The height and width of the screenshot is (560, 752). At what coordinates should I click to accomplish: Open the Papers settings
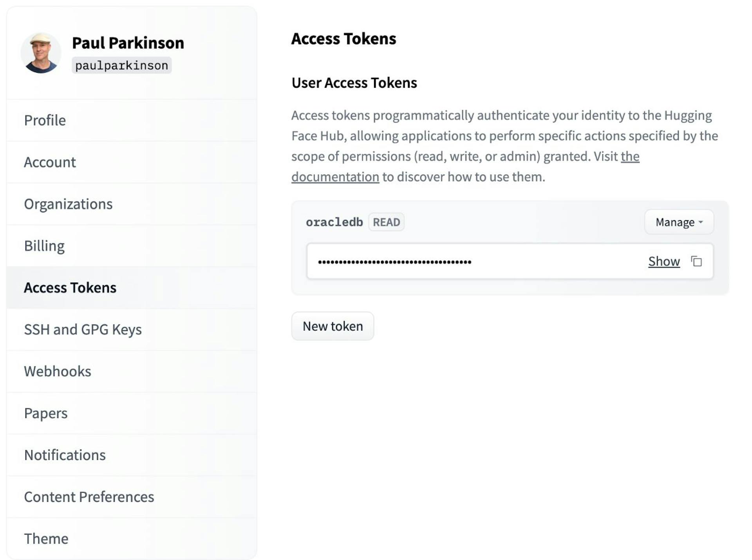click(x=46, y=413)
